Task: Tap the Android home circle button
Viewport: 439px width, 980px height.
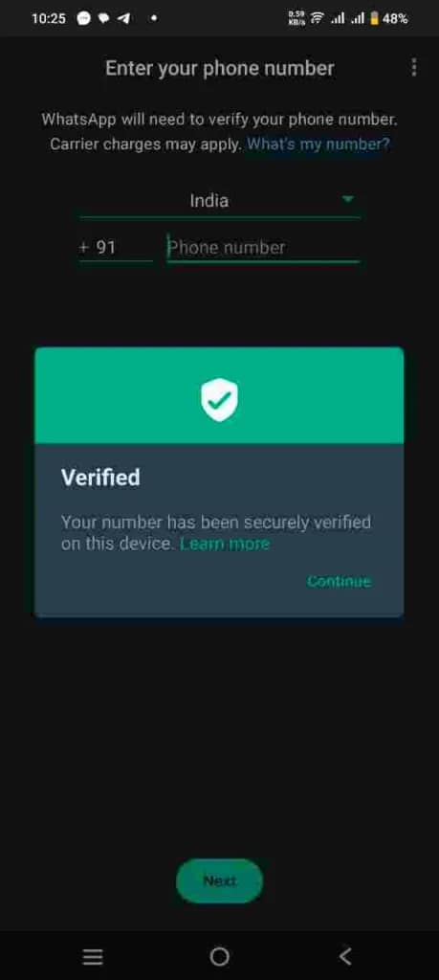Action: tap(219, 956)
